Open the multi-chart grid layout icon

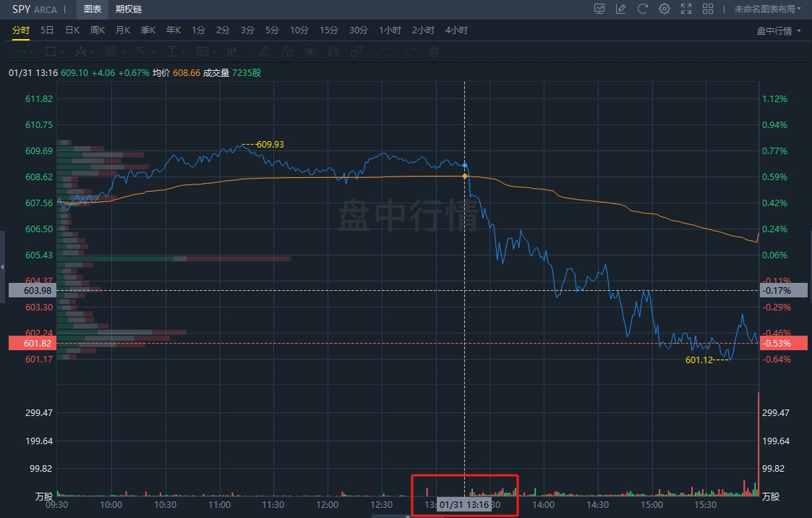pos(708,9)
